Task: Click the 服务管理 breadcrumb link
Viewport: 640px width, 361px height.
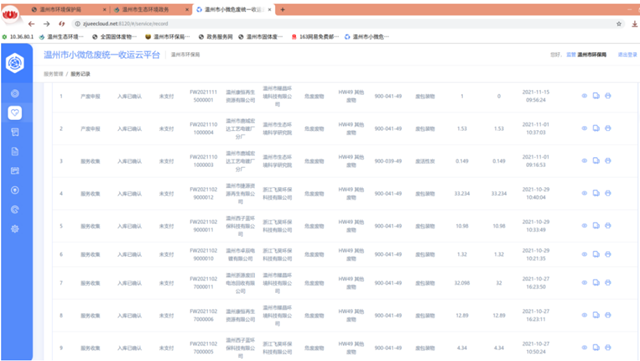Action: coord(53,74)
